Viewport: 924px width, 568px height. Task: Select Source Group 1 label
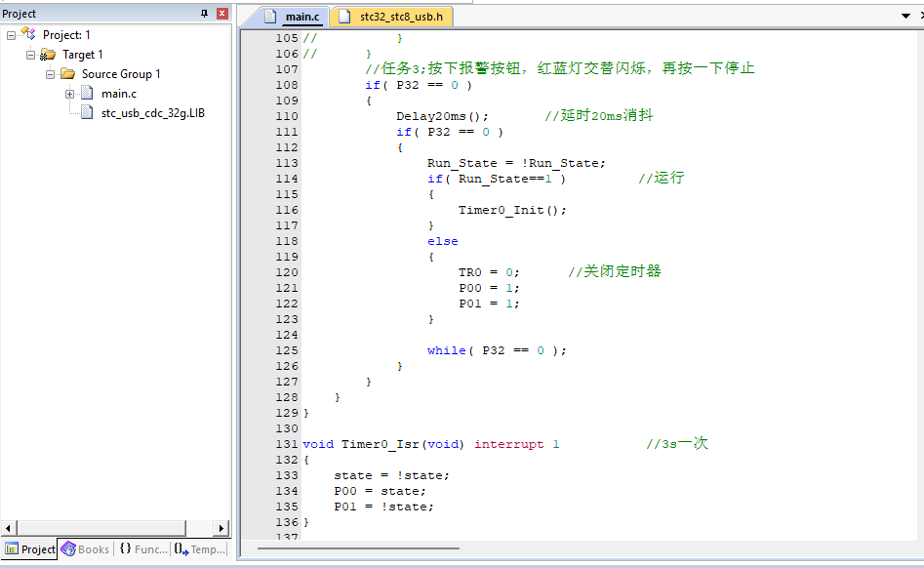tap(121, 74)
